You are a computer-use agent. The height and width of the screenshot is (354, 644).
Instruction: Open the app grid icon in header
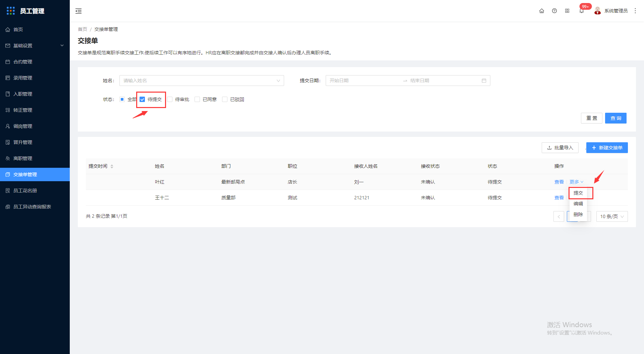[x=567, y=11]
